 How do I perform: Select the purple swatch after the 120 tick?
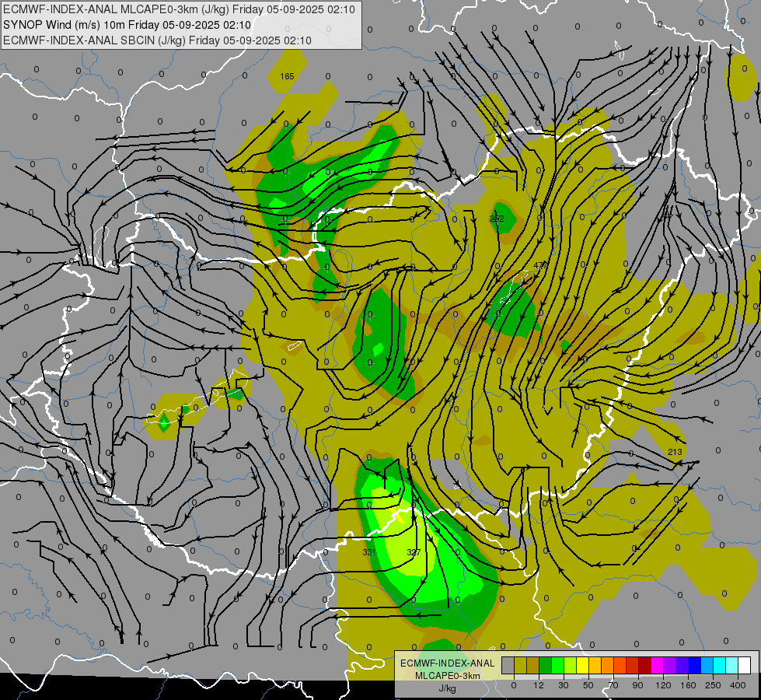pos(670,665)
